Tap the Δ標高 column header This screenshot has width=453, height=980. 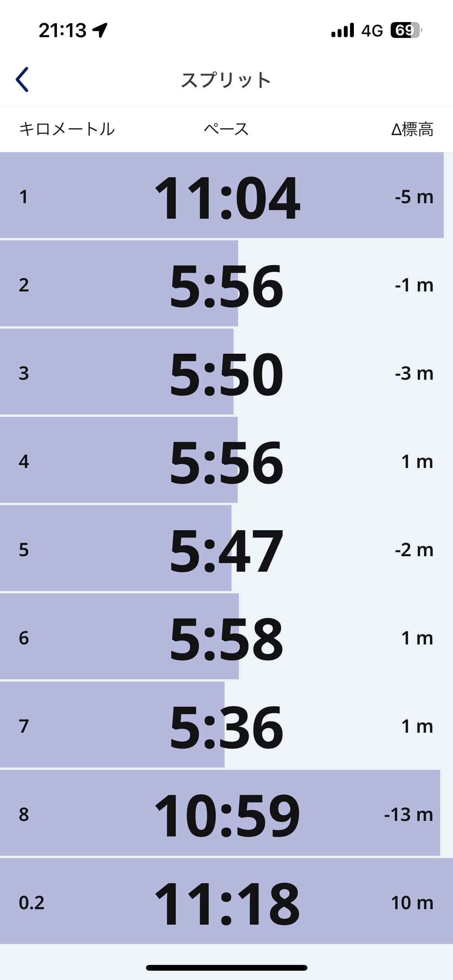coord(412,129)
